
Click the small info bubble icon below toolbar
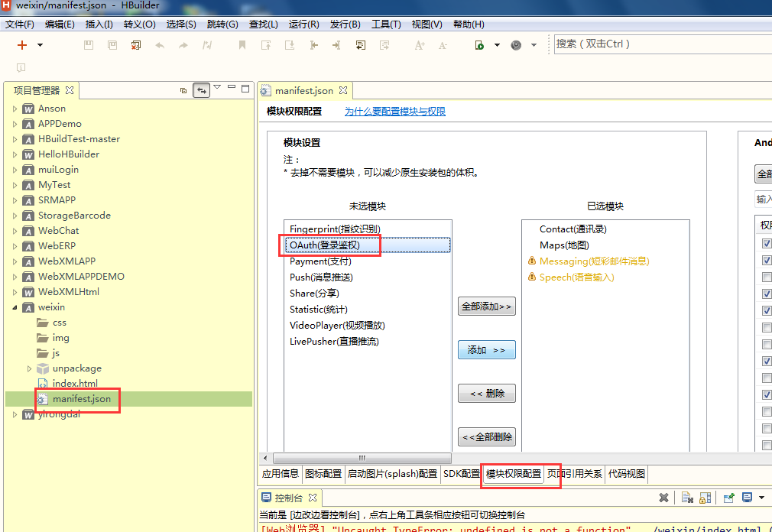21,67
